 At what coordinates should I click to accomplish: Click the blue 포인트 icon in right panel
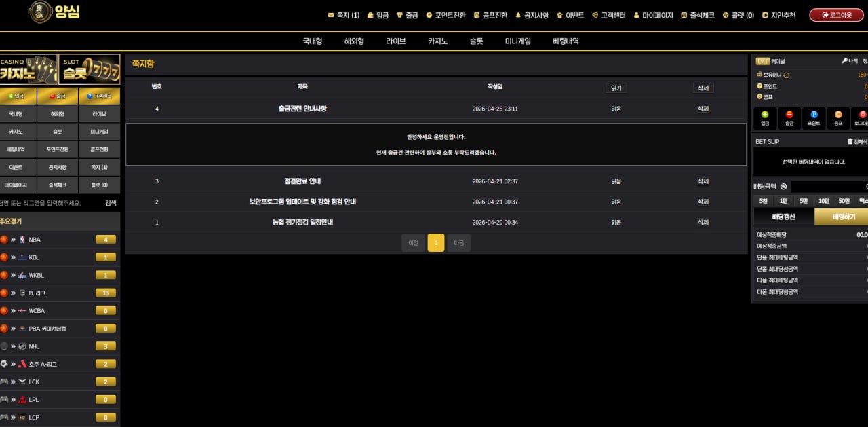click(814, 118)
